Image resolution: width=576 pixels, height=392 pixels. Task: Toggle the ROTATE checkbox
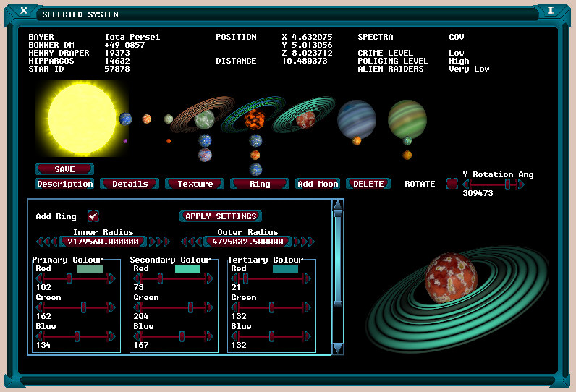pyautogui.click(x=452, y=184)
